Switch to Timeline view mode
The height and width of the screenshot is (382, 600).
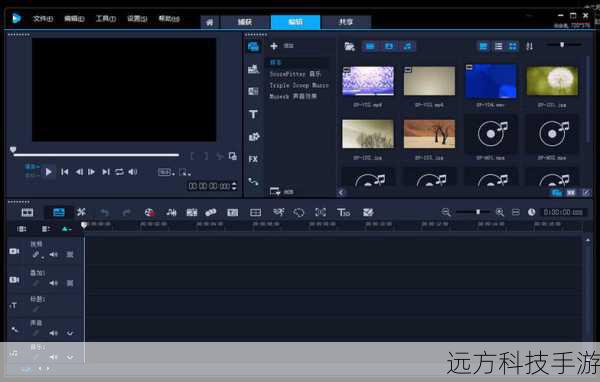[x=59, y=212]
